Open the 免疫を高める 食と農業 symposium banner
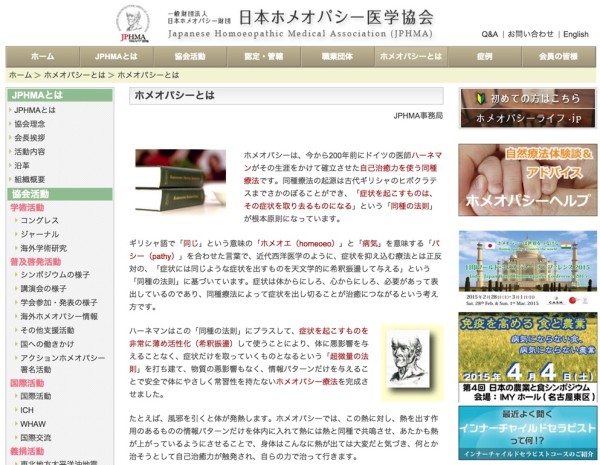 (x=528, y=357)
